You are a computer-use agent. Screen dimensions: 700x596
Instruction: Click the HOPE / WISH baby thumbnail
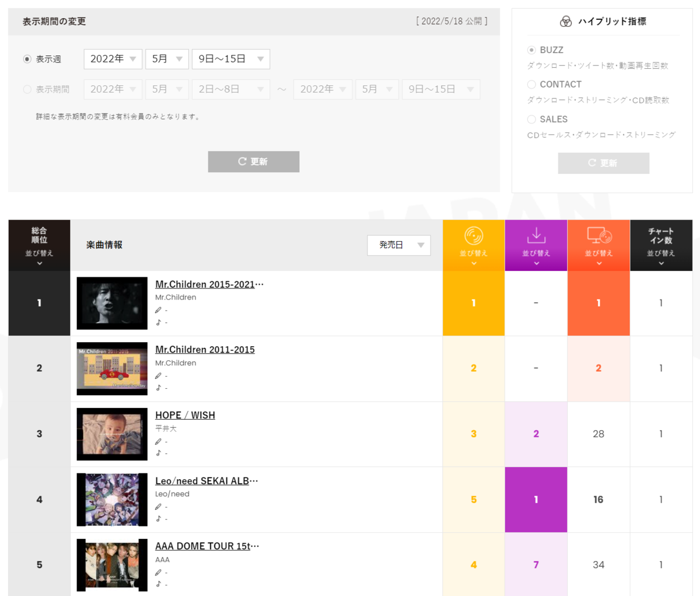pos(112,434)
